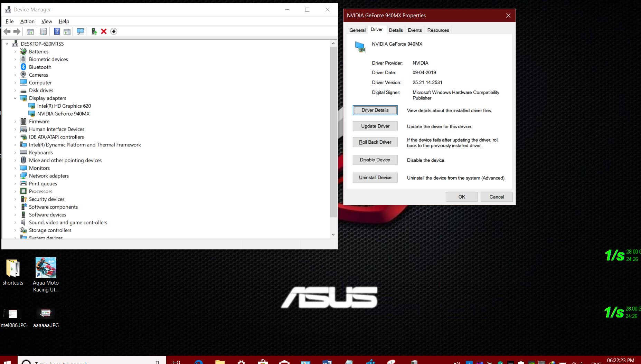The image size is (641, 364).
Task: Click the Update device driver toolbar icon
Action: [94, 31]
